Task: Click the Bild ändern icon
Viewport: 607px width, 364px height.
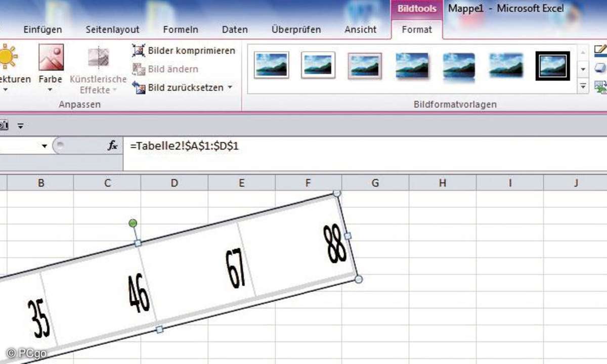Action: click(x=139, y=69)
